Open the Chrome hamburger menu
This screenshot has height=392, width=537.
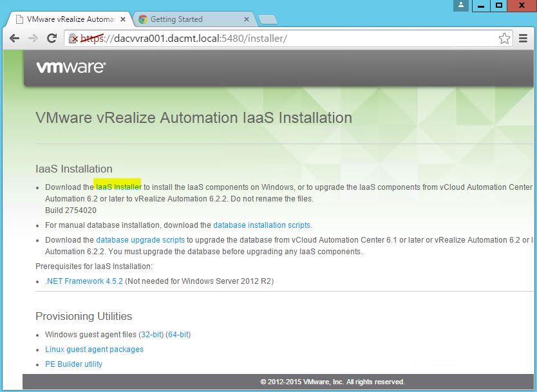pyautogui.click(x=523, y=39)
